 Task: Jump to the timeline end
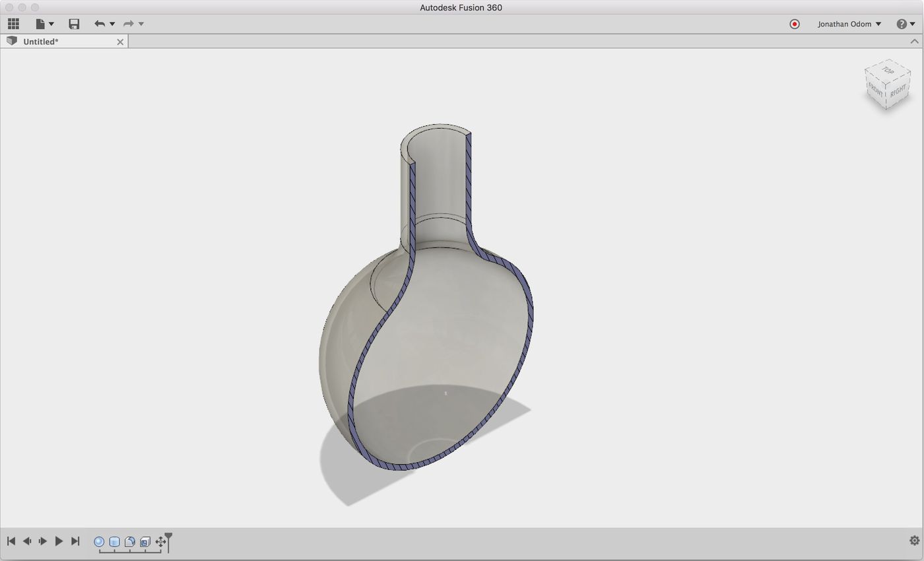click(x=75, y=541)
